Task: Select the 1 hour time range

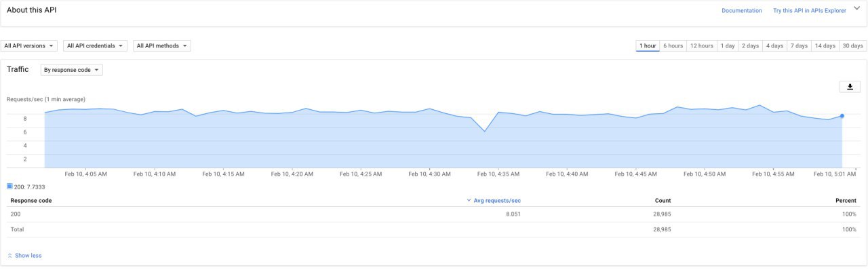Action: 648,46
